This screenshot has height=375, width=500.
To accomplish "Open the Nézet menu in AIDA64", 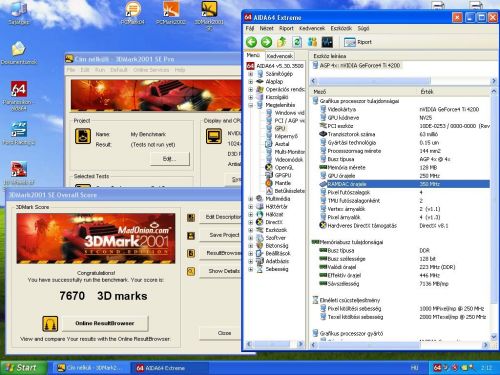I will (x=266, y=28).
